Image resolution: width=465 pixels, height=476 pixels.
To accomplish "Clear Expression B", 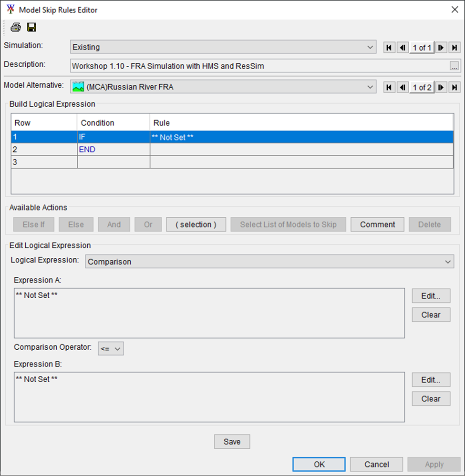I will point(431,399).
